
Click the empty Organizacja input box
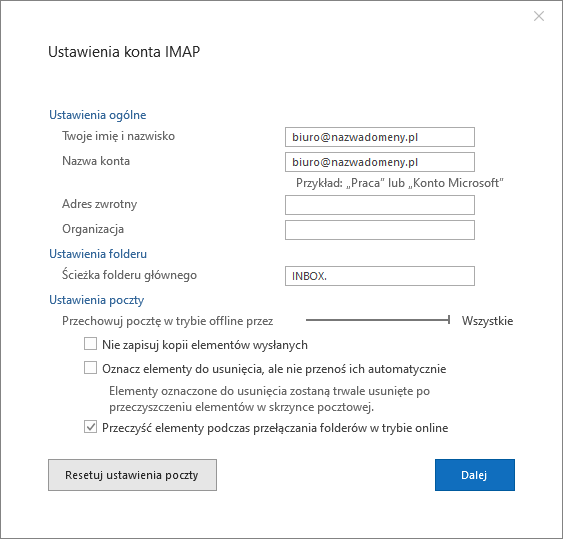click(x=380, y=230)
